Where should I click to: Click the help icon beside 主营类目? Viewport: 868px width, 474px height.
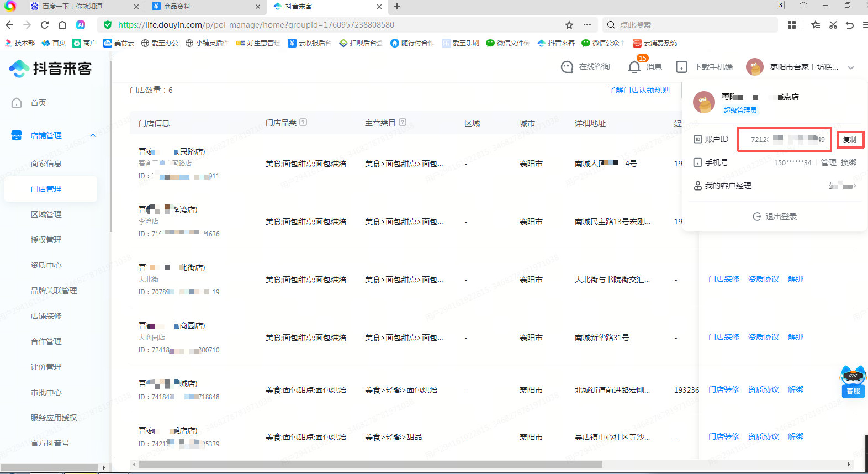pos(403,123)
